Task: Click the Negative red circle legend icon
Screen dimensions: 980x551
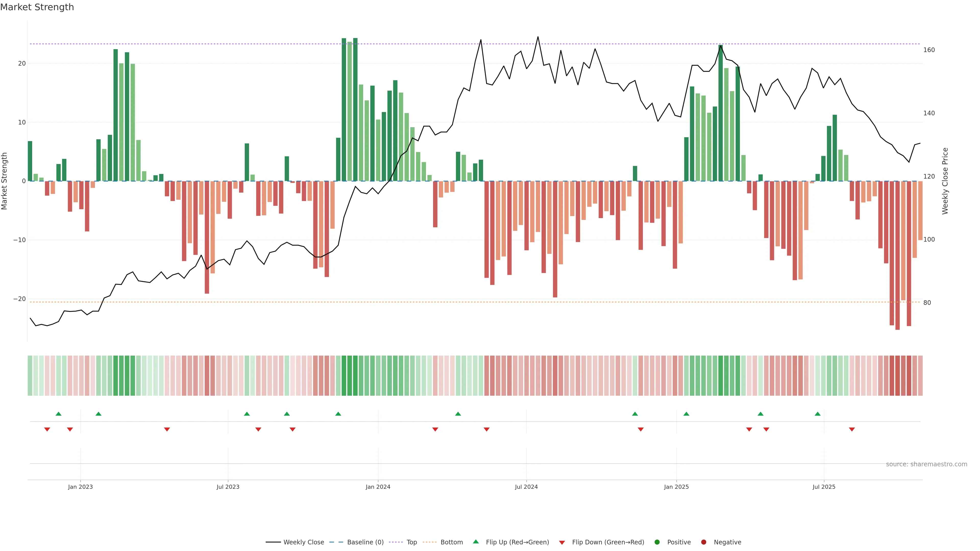Action: point(703,542)
